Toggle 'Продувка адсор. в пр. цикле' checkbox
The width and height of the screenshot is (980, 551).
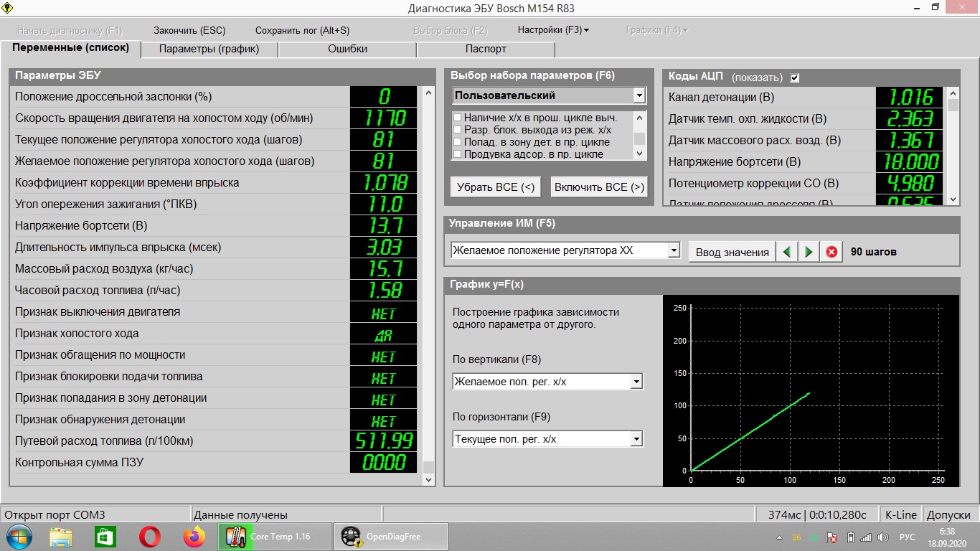tap(457, 154)
